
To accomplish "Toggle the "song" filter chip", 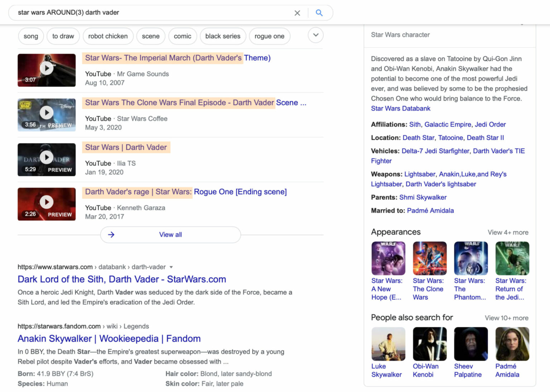I will [31, 36].
